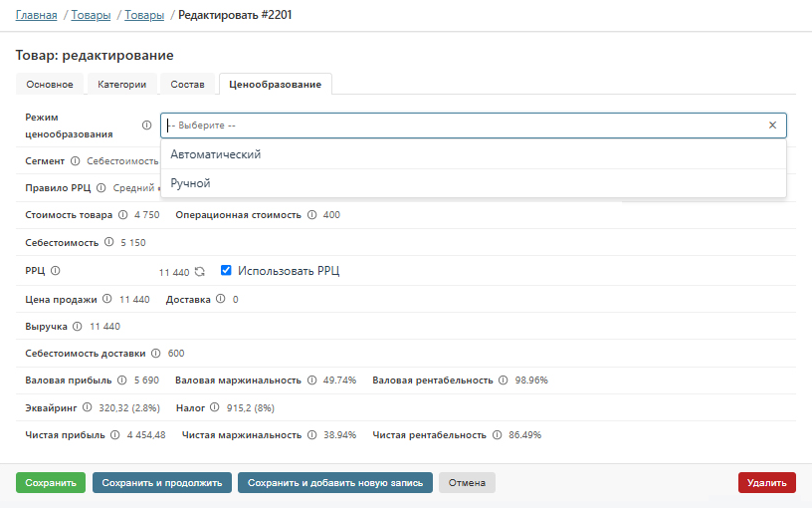The height and width of the screenshot is (508, 812).
Task: Switch to the Основное tab
Action: pos(50,85)
